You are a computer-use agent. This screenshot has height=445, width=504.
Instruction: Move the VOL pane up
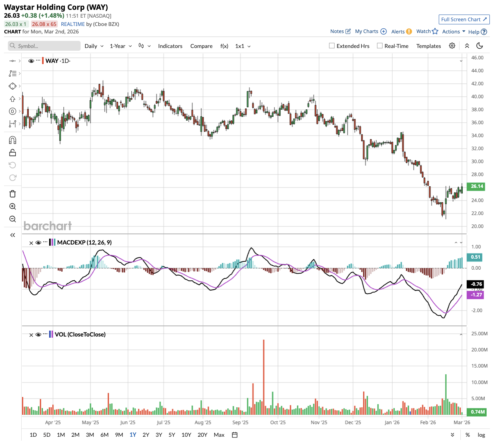461,335
